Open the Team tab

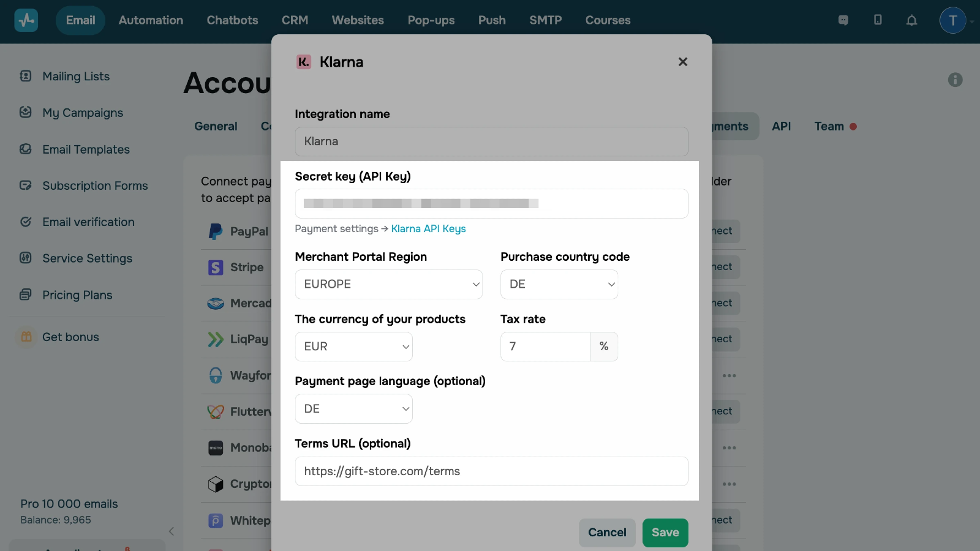coord(829,126)
